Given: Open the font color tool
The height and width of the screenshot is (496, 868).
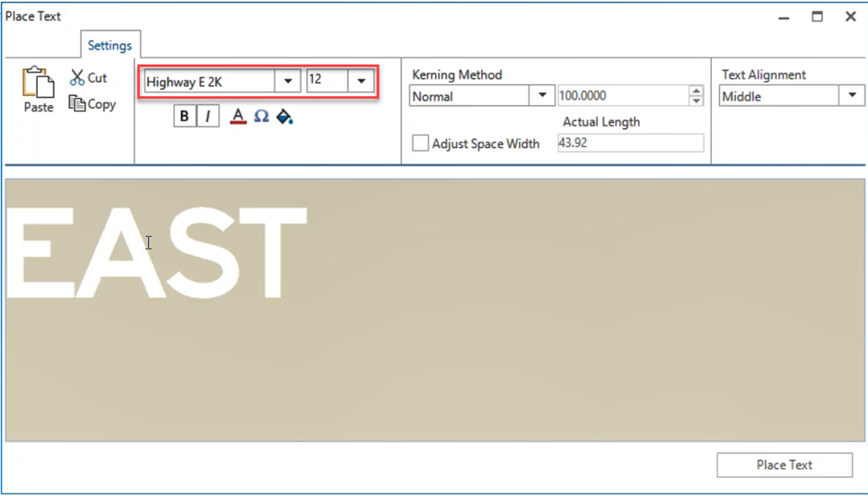Looking at the screenshot, I should (x=238, y=116).
